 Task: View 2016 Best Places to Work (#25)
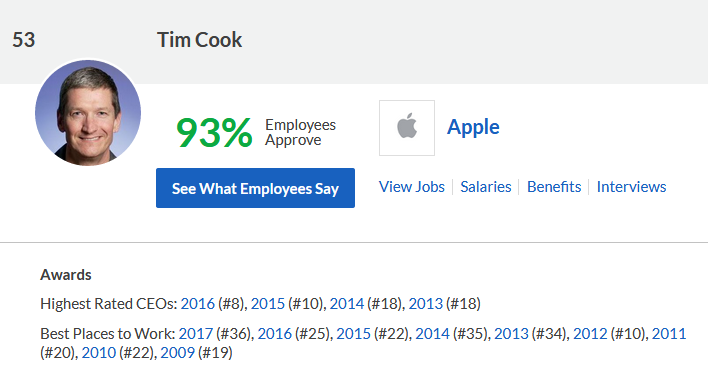274,334
